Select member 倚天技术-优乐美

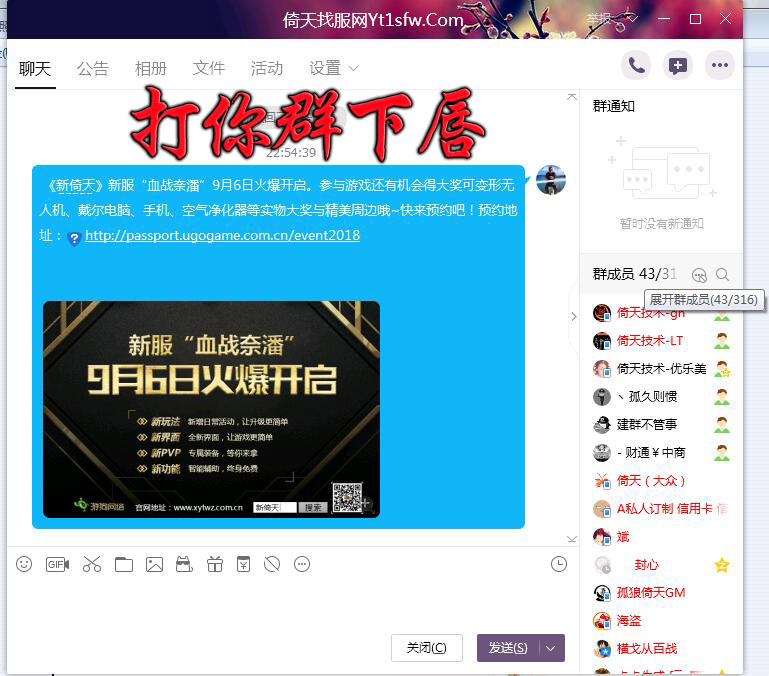coord(661,369)
